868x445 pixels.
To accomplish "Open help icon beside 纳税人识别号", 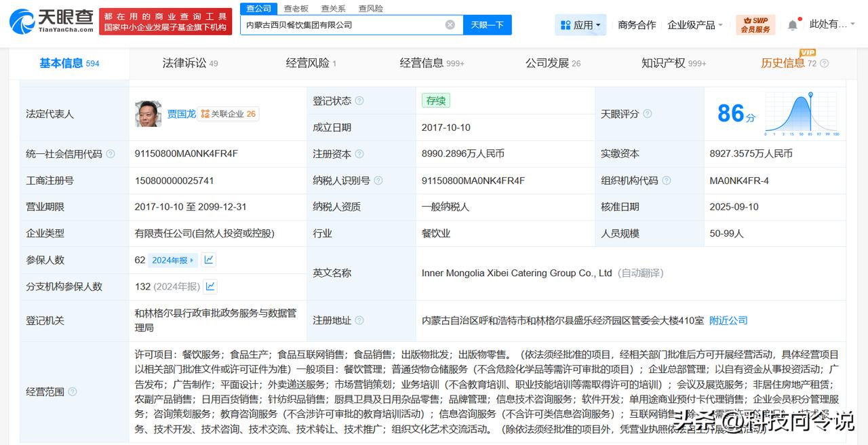I will coord(378,180).
